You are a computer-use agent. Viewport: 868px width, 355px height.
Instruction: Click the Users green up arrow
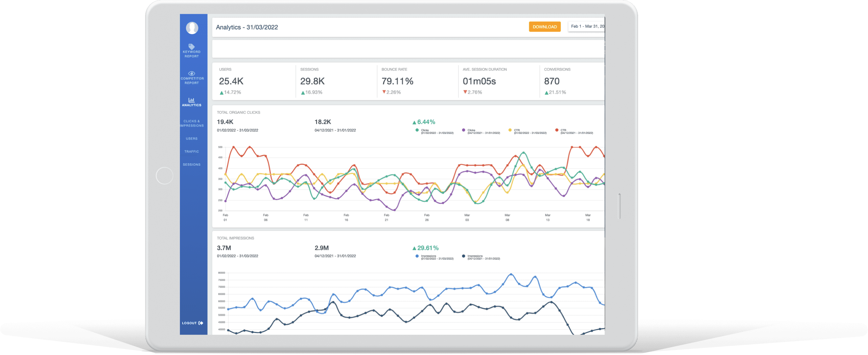221,93
